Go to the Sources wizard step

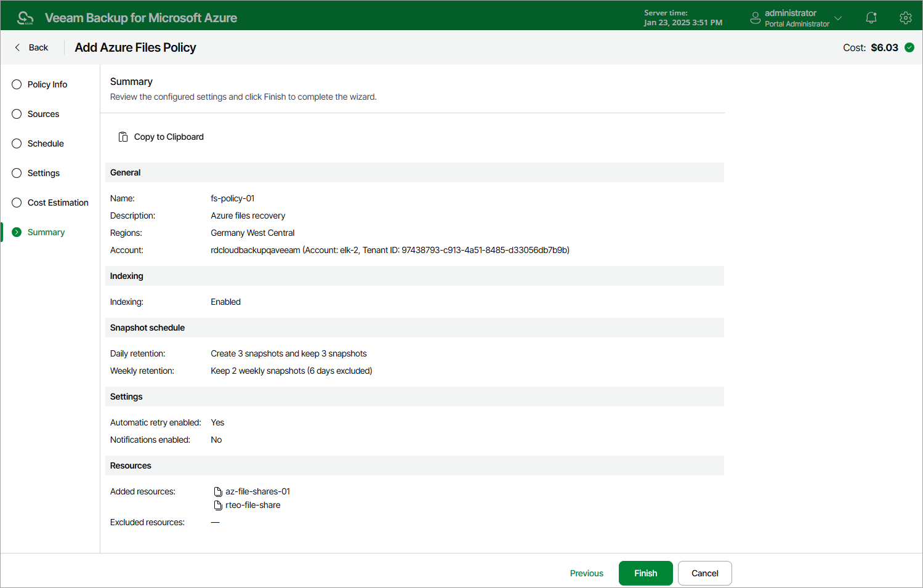44,114
